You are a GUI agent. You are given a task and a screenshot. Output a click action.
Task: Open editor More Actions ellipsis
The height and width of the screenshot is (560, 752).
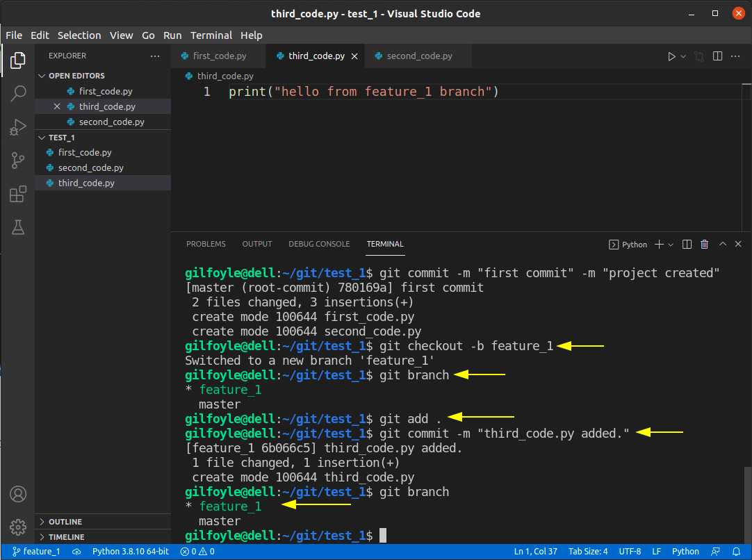[735, 56]
